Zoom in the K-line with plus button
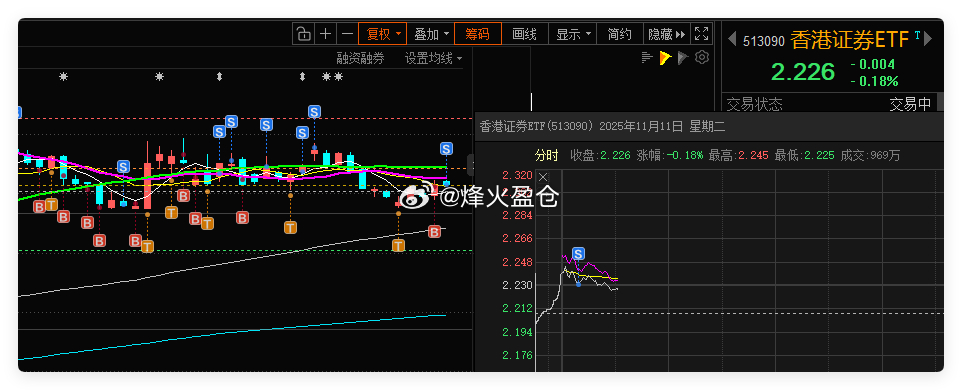The image size is (962, 390). tap(326, 34)
